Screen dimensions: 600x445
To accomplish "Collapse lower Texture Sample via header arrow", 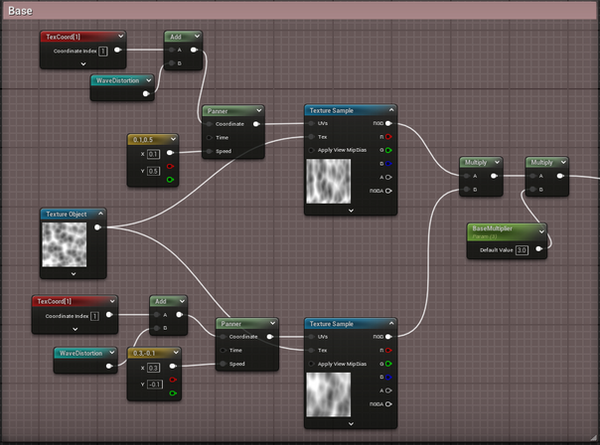I will (391, 323).
